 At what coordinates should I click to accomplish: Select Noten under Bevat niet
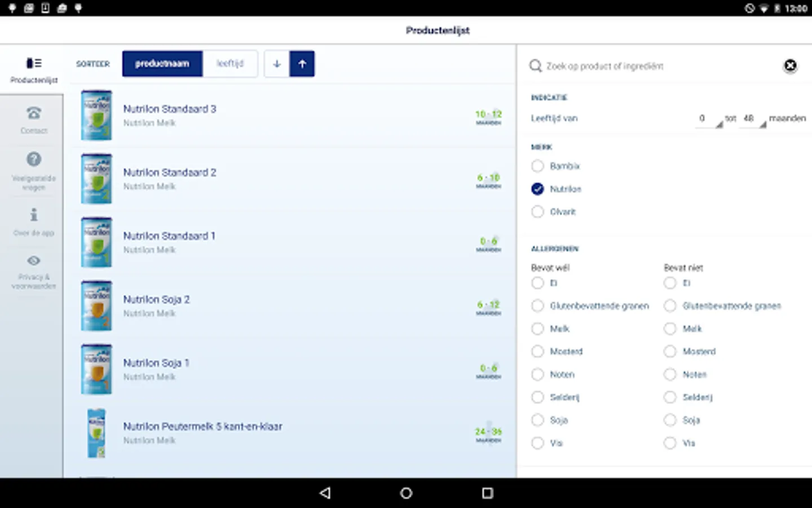[x=670, y=374]
